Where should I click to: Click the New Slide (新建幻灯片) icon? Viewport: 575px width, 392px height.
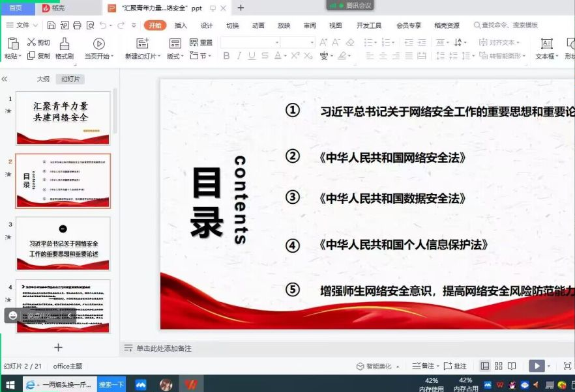coord(143,44)
